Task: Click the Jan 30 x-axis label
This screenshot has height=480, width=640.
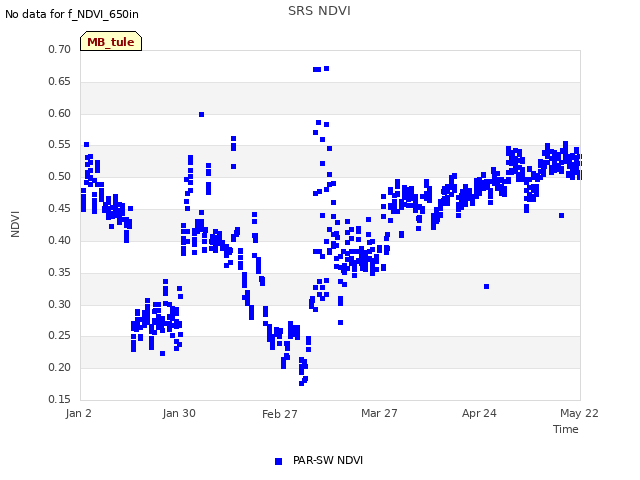Action: pyautogui.click(x=179, y=413)
